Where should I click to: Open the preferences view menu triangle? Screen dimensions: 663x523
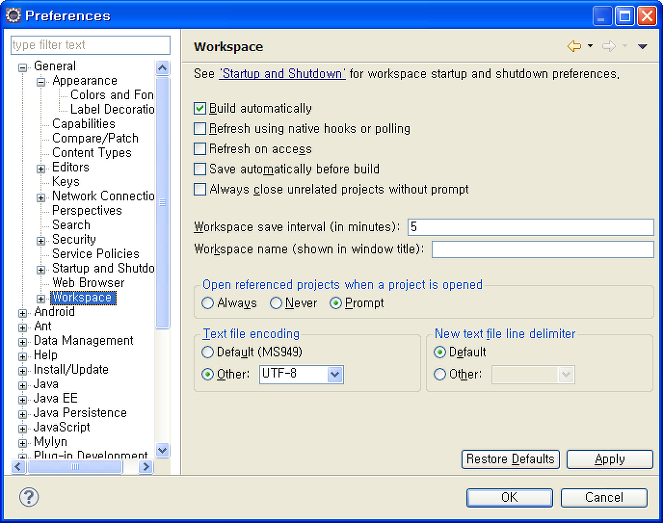point(642,46)
